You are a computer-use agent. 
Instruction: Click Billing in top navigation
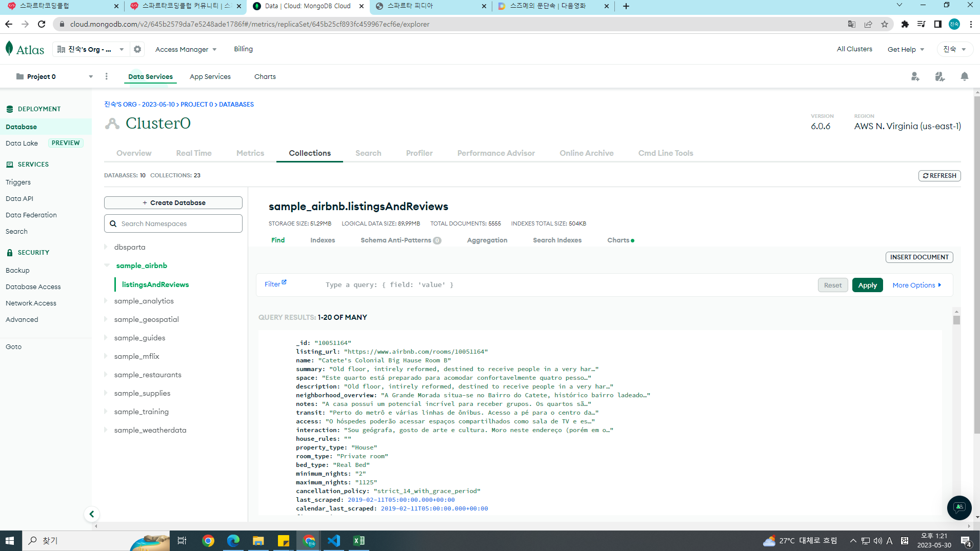point(244,49)
